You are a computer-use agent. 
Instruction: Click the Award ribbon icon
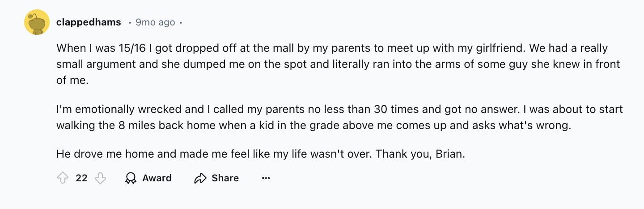click(x=131, y=178)
